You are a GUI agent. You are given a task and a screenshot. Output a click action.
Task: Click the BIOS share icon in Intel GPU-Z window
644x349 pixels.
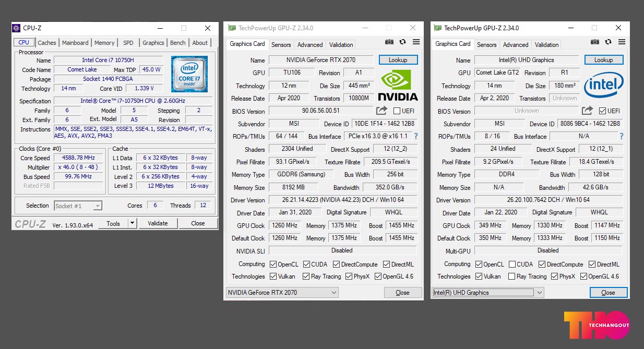click(587, 110)
